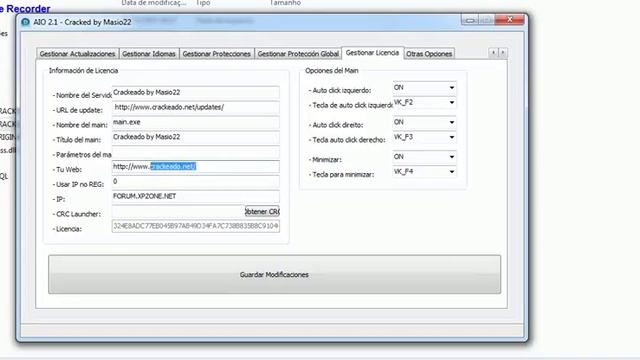
Task: Click the URL de update field
Action: (x=196, y=107)
